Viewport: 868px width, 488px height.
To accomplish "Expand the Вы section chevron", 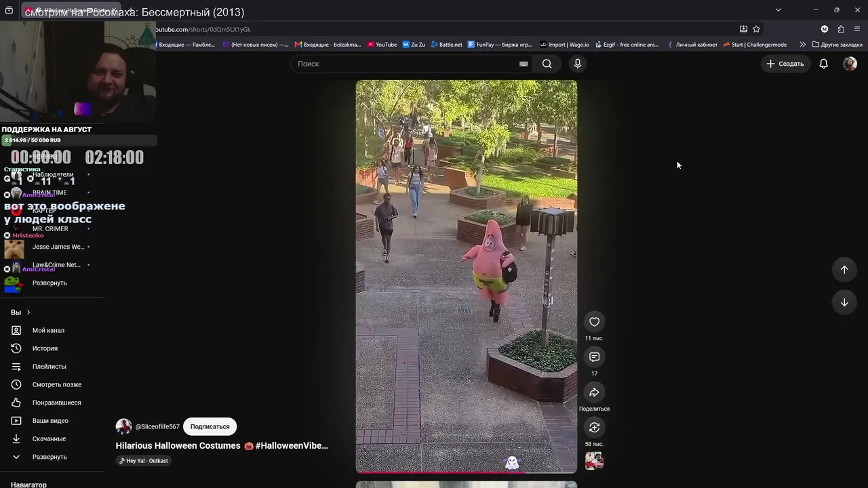I will tap(28, 312).
